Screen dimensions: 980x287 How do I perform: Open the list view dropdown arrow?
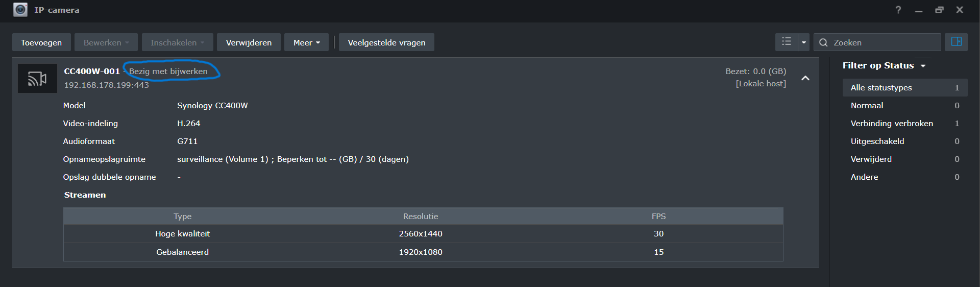(804, 42)
